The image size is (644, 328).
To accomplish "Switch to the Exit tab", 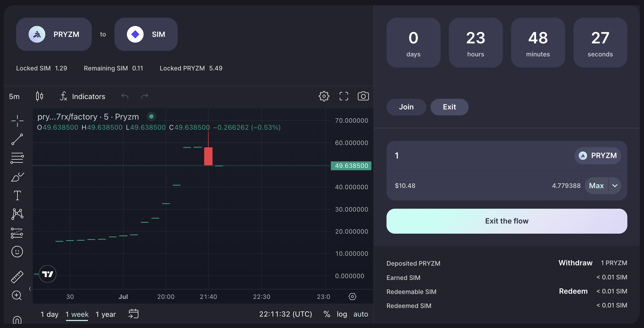I will pos(449,107).
